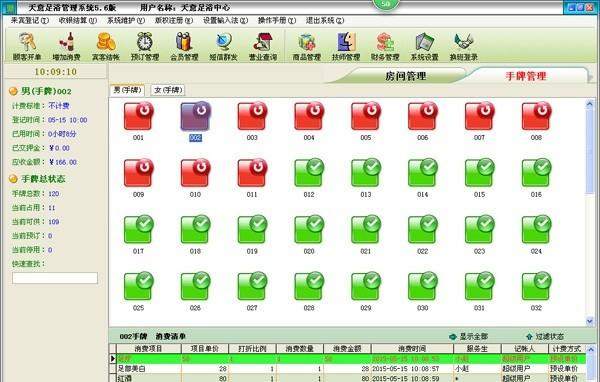Screen dimensions: 600x382
Task: Click the hand card grid scroll down arrow
Action: click(x=590, y=321)
